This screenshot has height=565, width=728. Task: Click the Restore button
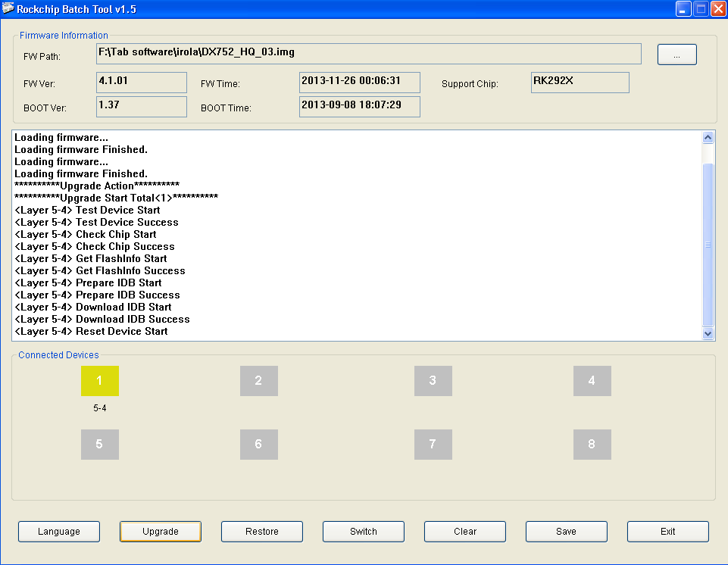pos(262,532)
